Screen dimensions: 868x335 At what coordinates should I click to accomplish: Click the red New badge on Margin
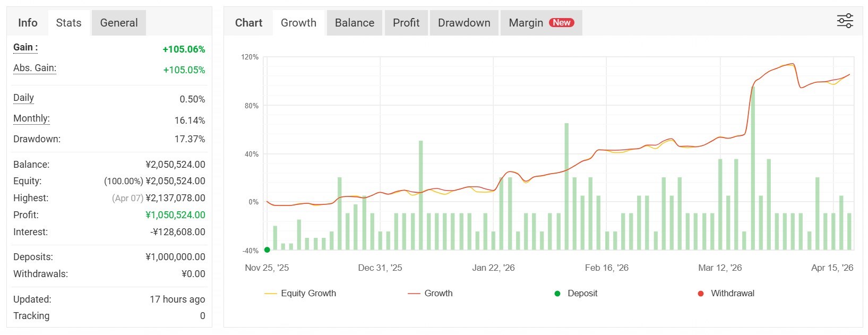click(x=561, y=22)
